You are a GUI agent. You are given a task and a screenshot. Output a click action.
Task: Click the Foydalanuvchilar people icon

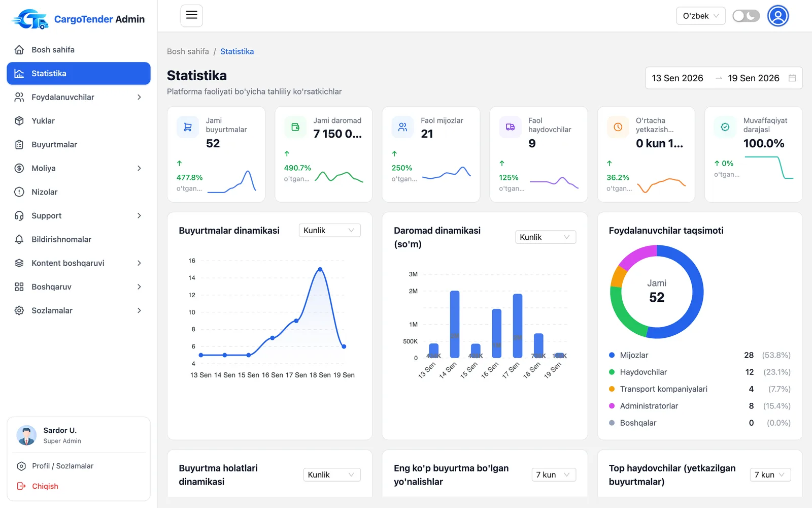(19, 97)
